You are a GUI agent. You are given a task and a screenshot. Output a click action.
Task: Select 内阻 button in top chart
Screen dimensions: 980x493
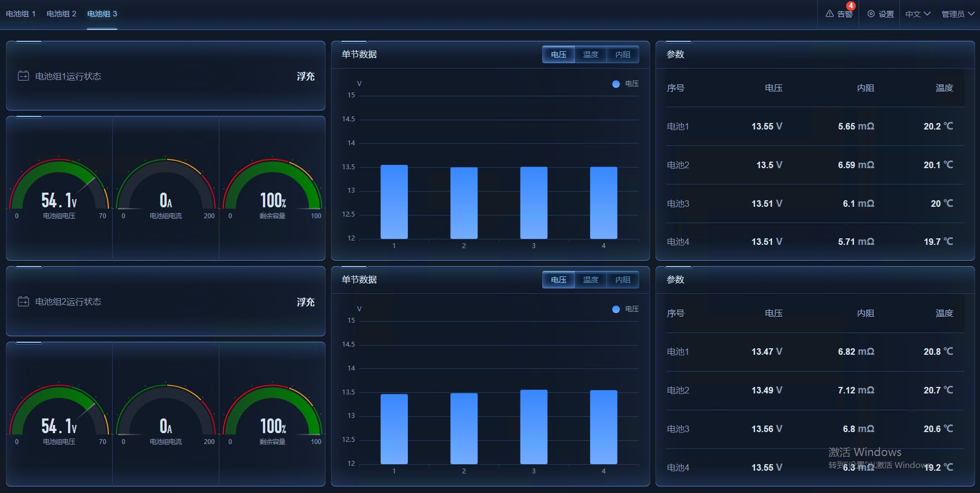coord(623,54)
